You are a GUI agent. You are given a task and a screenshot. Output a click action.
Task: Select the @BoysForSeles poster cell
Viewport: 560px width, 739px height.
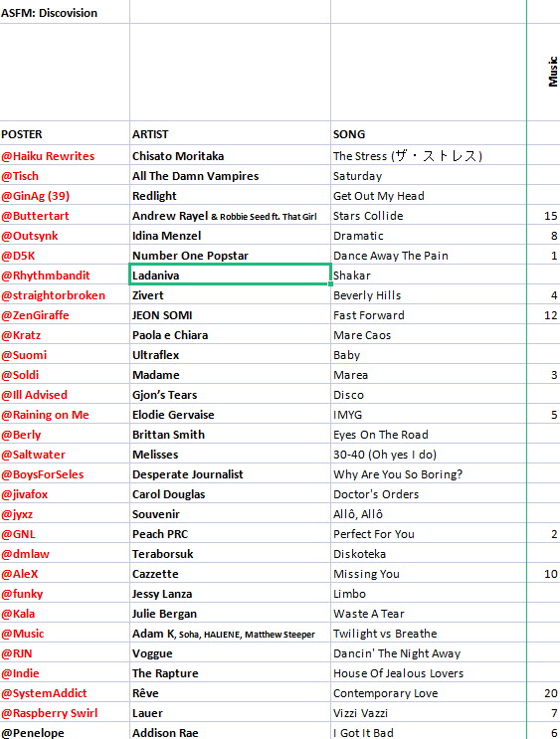pyautogui.click(x=65, y=474)
